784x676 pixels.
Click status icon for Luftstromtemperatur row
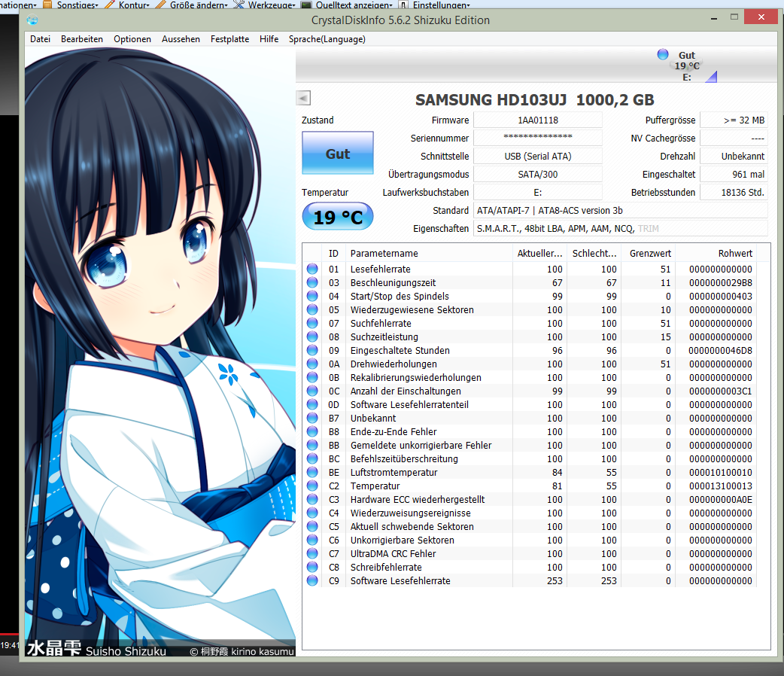(x=312, y=471)
